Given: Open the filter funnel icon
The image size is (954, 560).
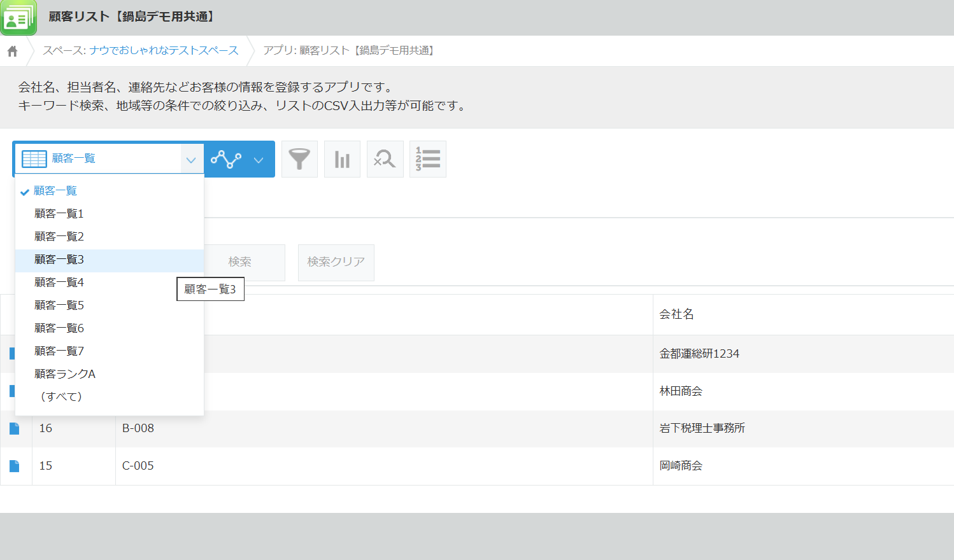Looking at the screenshot, I should (x=299, y=159).
